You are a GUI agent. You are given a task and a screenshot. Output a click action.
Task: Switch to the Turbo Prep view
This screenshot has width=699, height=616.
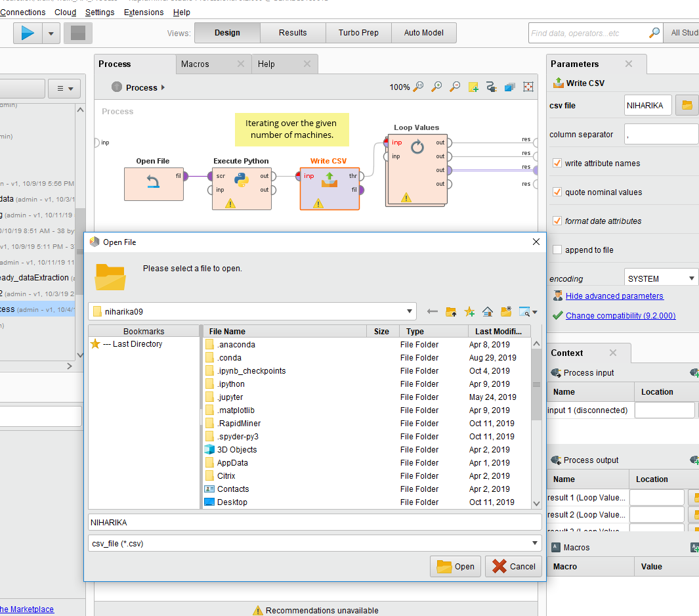click(x=358, y=33)
